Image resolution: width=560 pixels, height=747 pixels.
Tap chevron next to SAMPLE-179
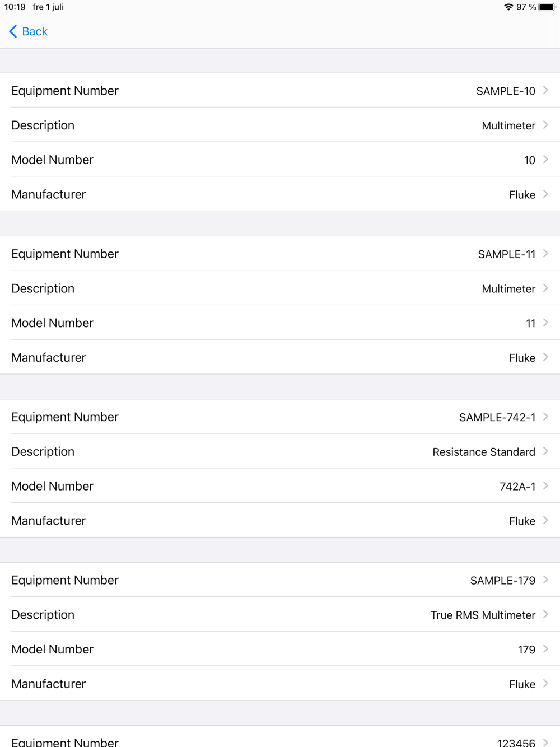tap(545, 580)
